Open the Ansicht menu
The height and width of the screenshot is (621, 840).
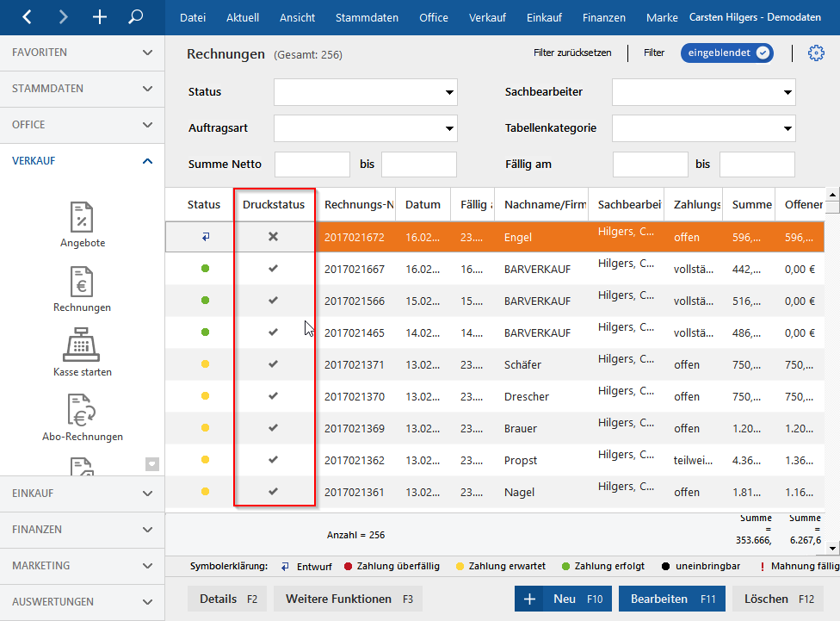[x=297, y=18]
